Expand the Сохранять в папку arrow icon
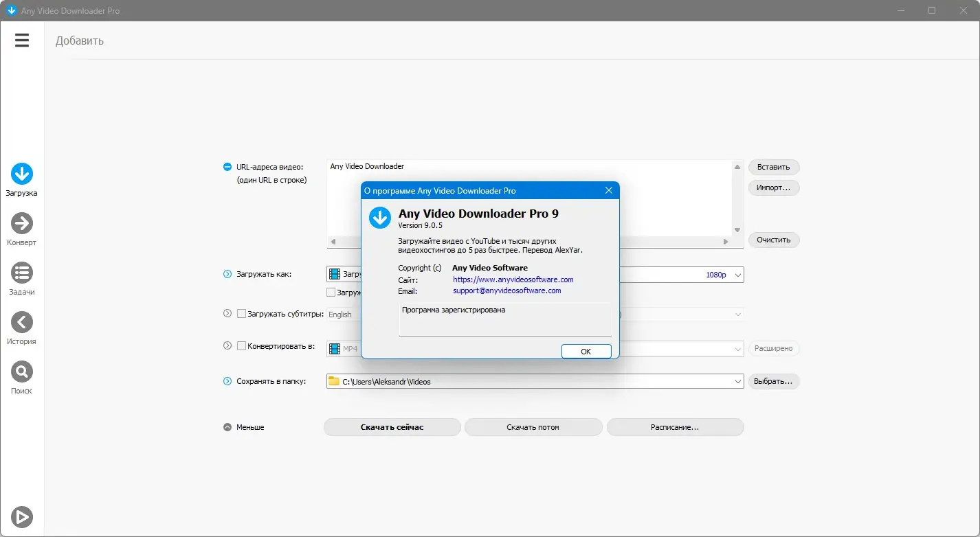980x537 pixels. [227, 381]
